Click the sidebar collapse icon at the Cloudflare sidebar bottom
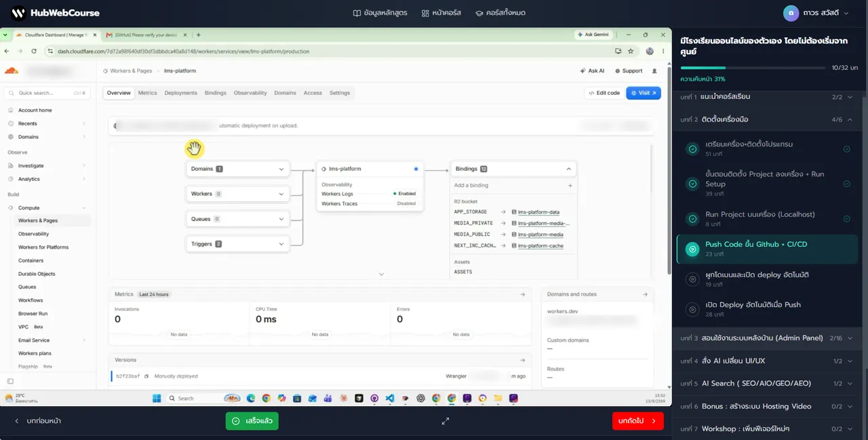The image size is (868, 440). pos(10,381)
